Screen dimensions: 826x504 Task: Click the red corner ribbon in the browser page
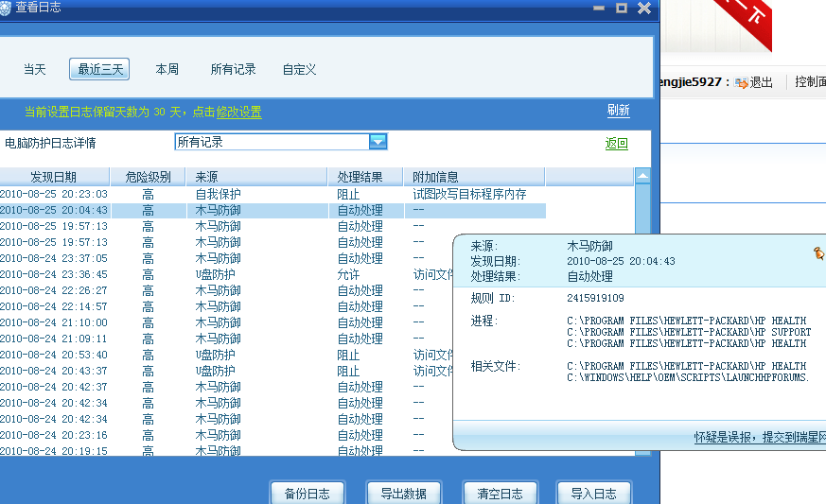coord(746,22)
